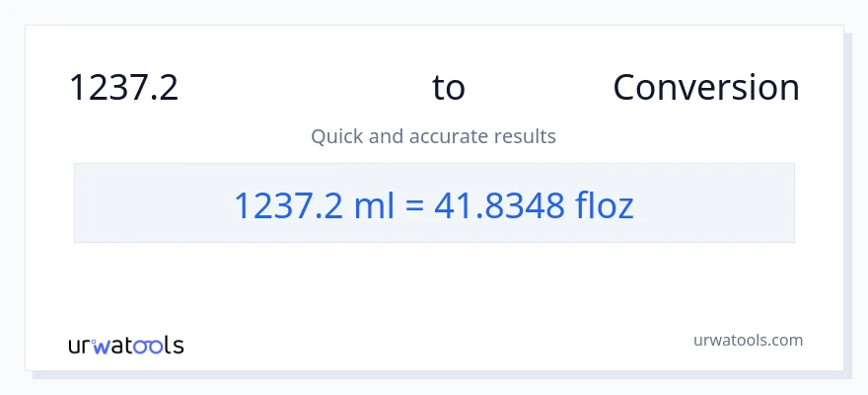Click the 'Conversion' heading word
Viewport: 868px width, 395px height.
705,88
